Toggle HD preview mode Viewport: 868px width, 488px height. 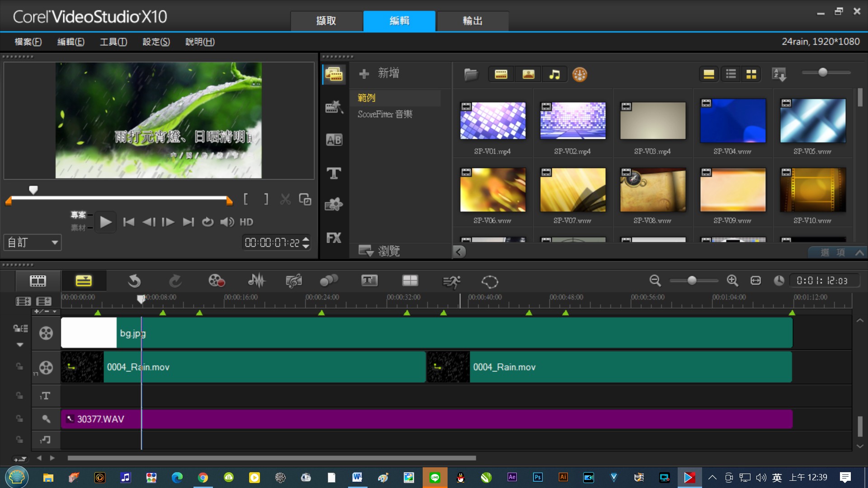246,222
